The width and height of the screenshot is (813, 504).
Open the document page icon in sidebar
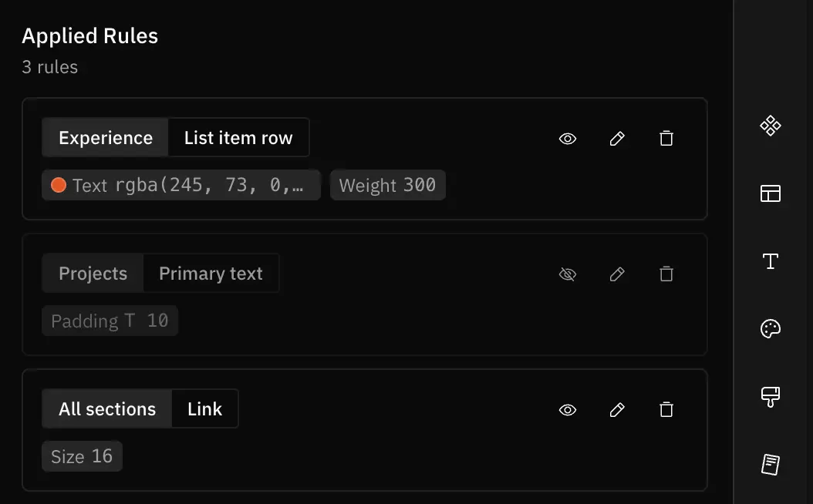click(770, 465)
